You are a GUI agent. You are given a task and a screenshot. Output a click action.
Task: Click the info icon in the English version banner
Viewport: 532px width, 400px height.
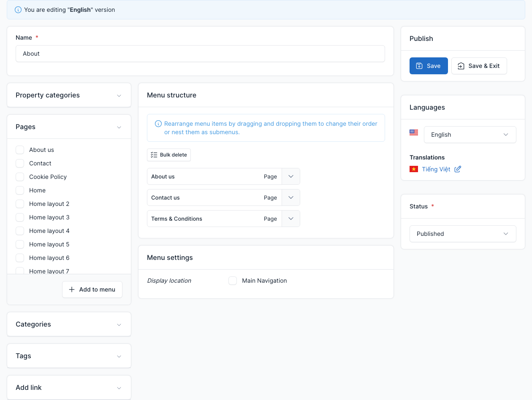click(18, 10)
